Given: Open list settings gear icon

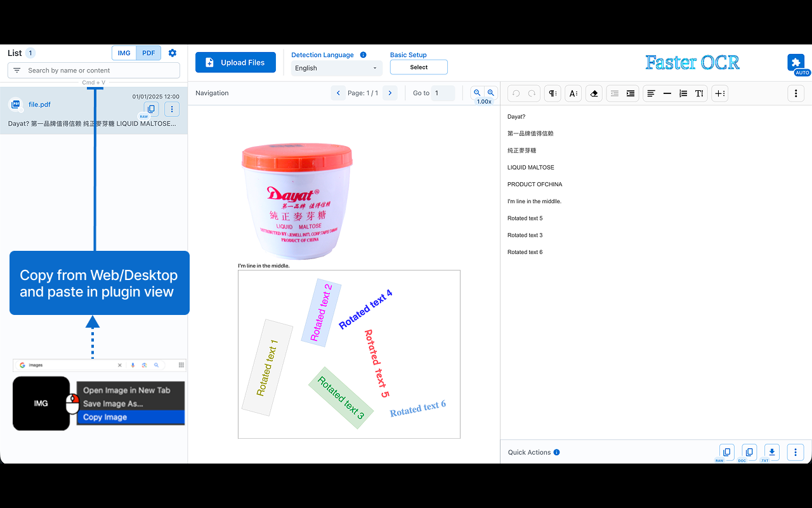Looking at the screenshot, I should coord(173,53).
